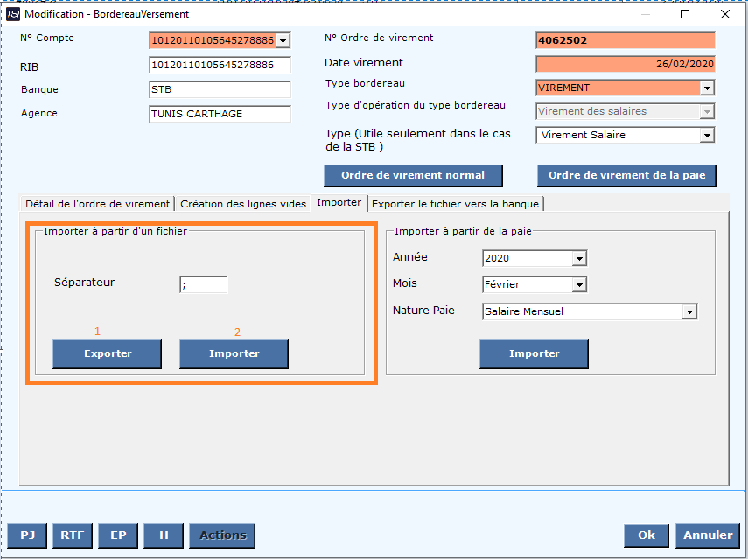The height and width of the screenshot is (560, 748).
Task: Expand the N° Compte dropdown
Action: [x=283, y=40]
